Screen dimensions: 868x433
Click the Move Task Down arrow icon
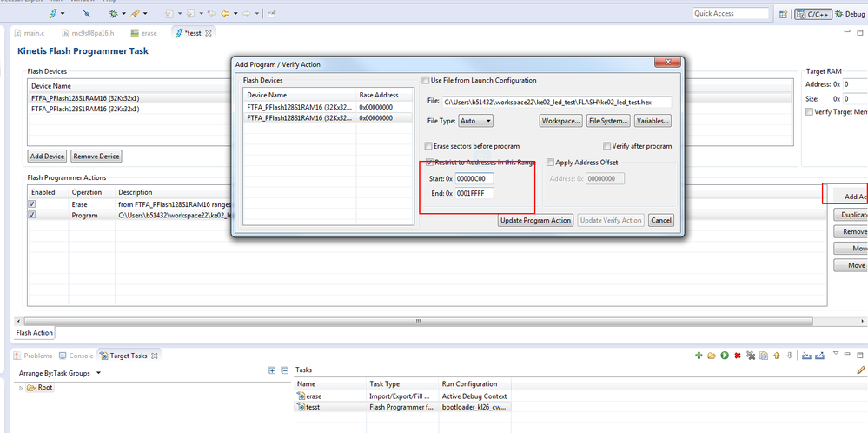[790, 356]
